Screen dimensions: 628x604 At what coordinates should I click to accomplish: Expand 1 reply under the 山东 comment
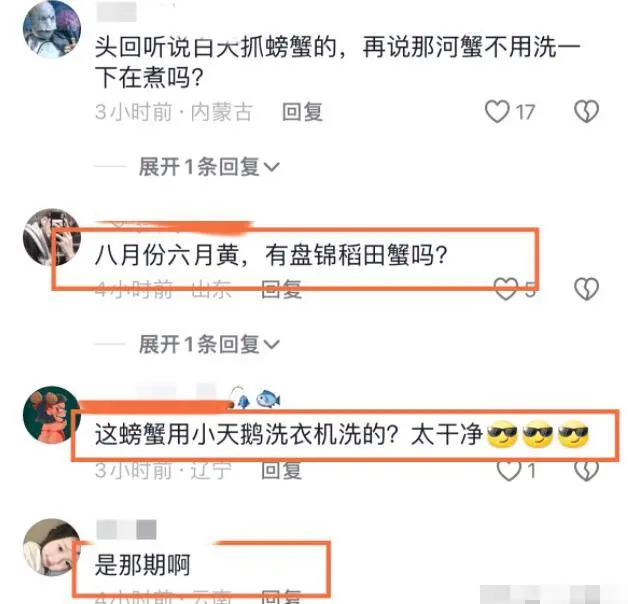pyautogui.click(x=209, y=344)
